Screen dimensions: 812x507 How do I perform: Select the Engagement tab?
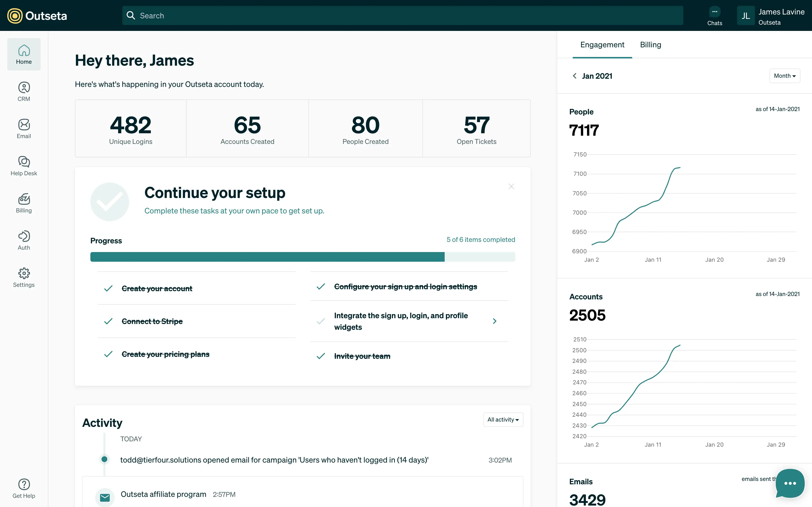point(602,45)
